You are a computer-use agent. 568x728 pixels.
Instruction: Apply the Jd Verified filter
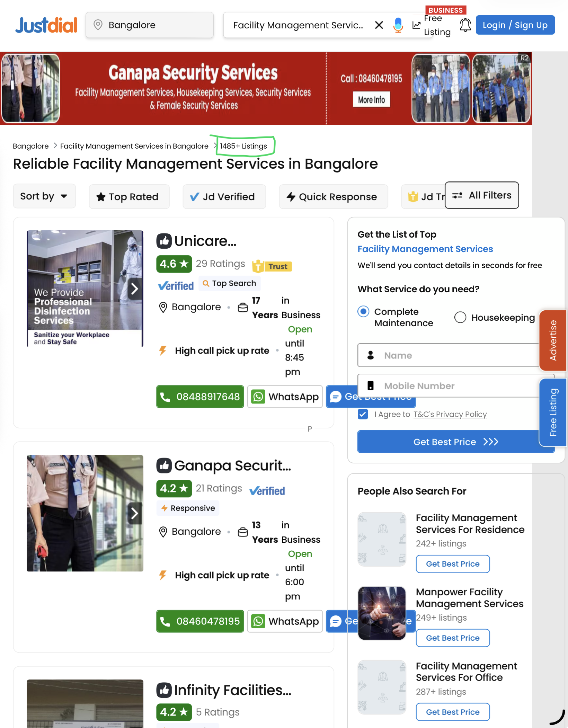coord(224,197)
